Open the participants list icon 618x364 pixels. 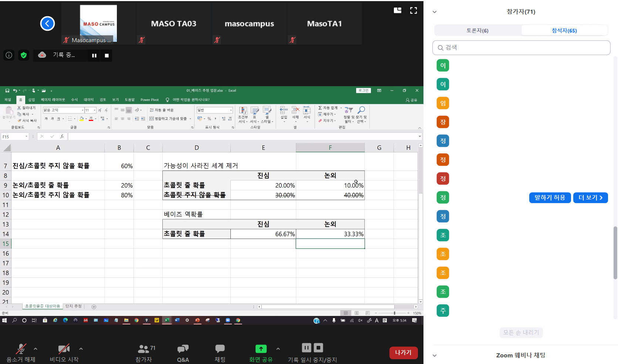point(143,349)
